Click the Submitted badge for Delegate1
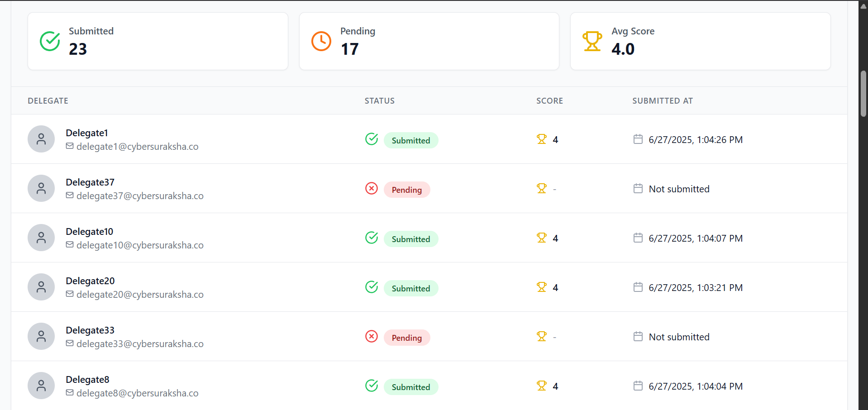Image resolution: width=868 pixels, height=410 pixels. pyautogui.click(x=411, y=140)
